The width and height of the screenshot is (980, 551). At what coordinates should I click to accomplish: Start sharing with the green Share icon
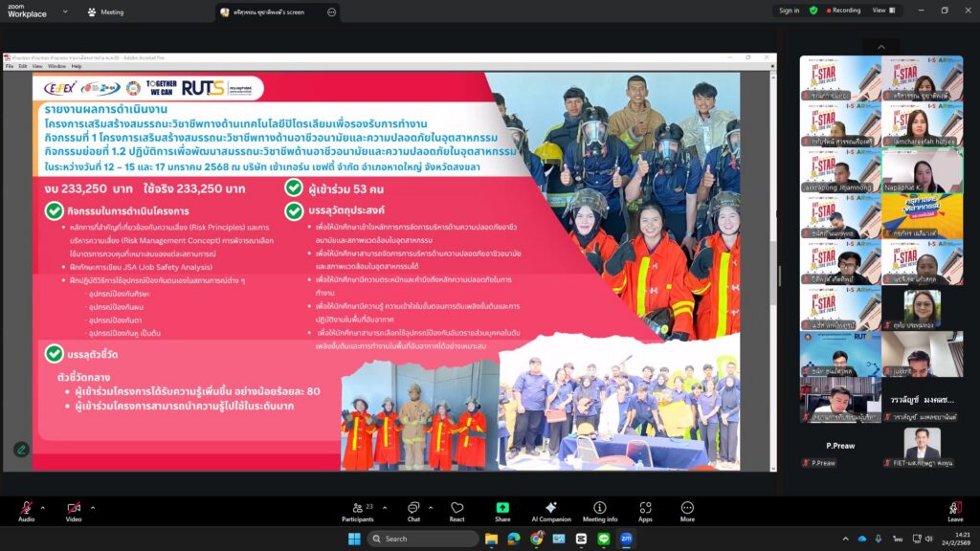coord(502,509)
